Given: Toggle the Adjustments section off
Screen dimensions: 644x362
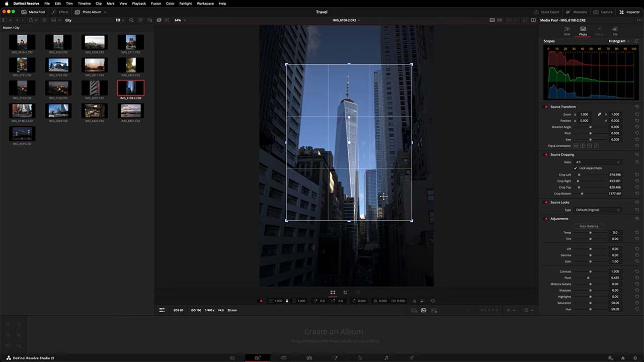Looking at the screenshot, I should point(546,219).
